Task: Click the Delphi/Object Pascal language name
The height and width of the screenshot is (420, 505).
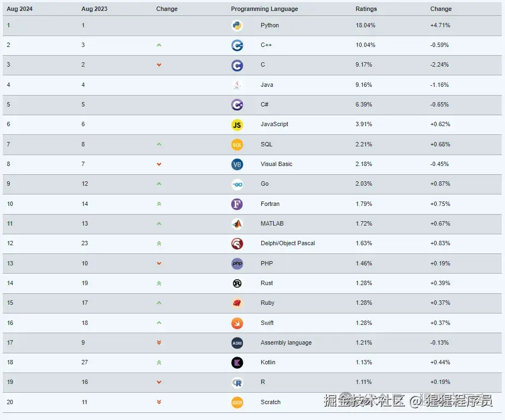Action: 287,243
